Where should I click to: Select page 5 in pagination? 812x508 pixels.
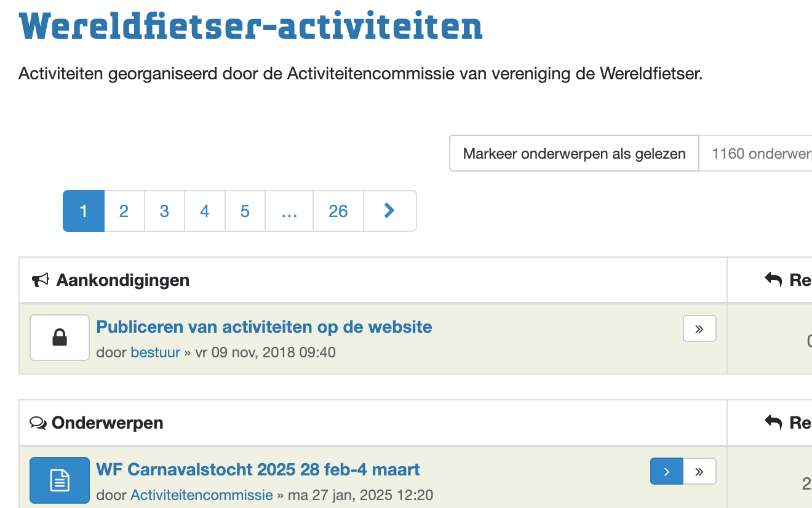[245, 211]
